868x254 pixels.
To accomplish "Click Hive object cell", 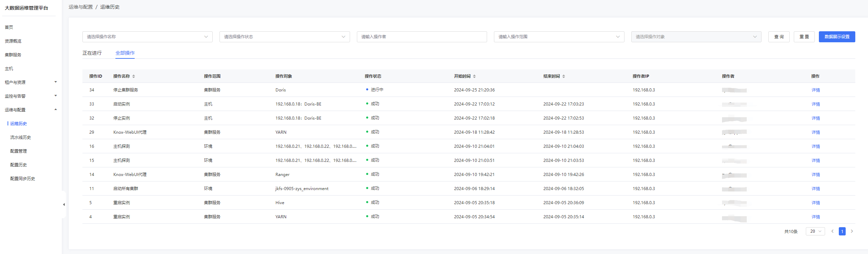I will click(280, 203).
